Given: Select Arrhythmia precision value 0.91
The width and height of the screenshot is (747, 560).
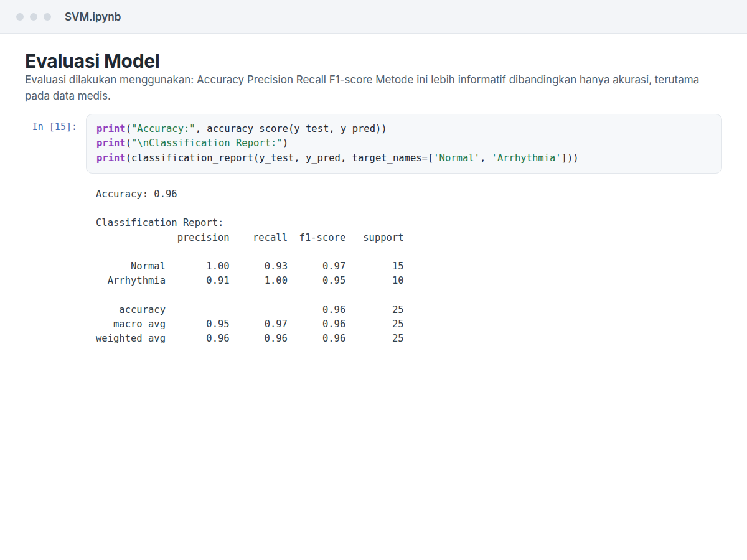Looking at the screenshot, I should 218,281.
